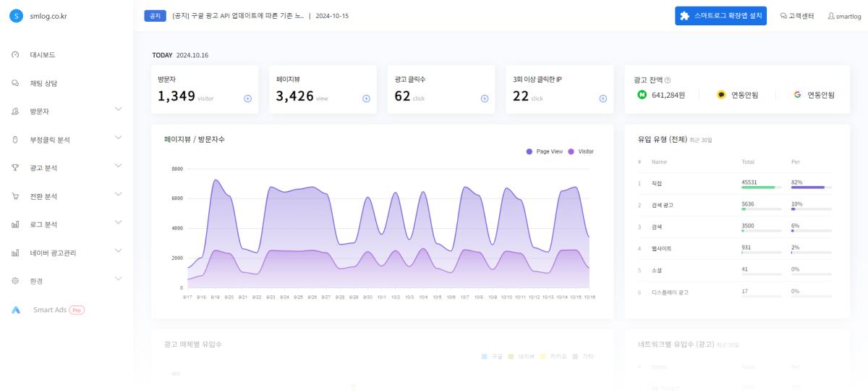Click the Google icon in 광고 잔액

(797, 94)
